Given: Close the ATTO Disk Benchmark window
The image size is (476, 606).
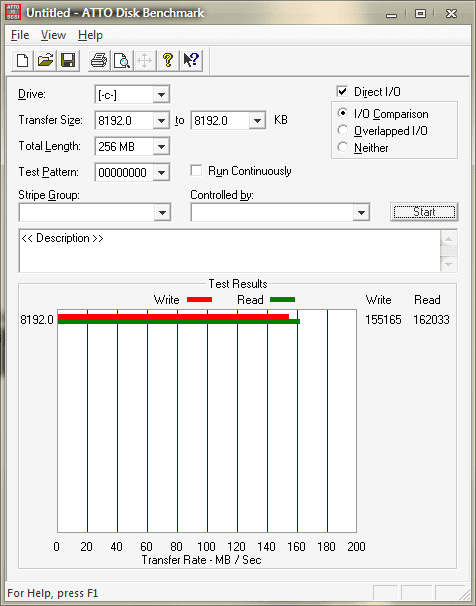Looking at the screenshot, I should (451, 14).
